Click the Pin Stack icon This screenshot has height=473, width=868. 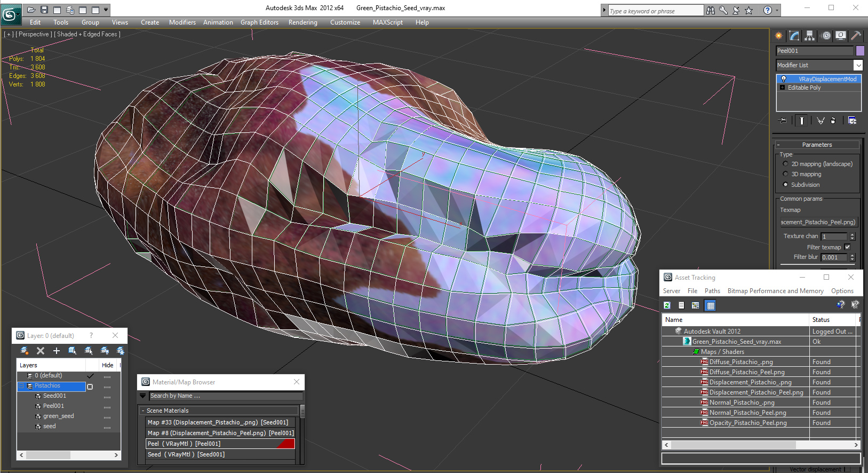(x=783, y=121)
